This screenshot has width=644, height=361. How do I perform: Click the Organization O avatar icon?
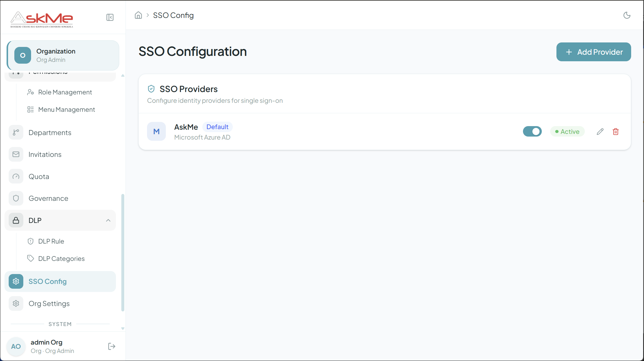[x=23, y=55]
